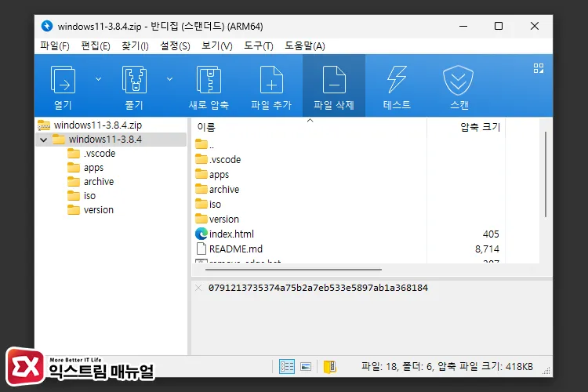Select windows11-3.8.4.zip root in tree
Image resolution: width=588 pixels, height=392 pixels.
click(89, 125)
